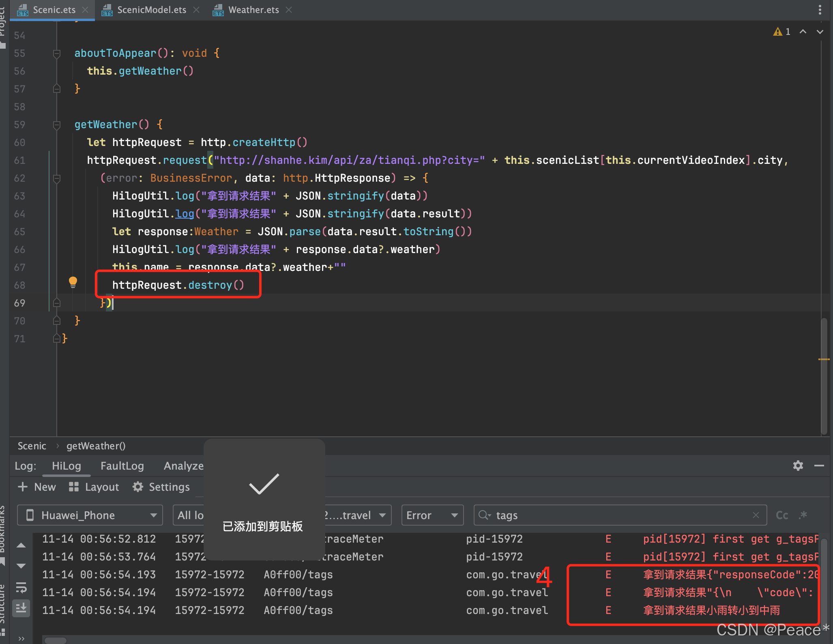The width and height of the screenshot is (833, 644).
Task: Collapse the getWeather function fold on line 59
Action: [x=56, y=125]
